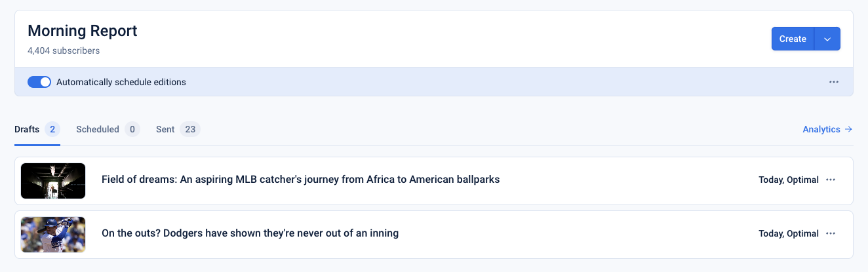
Task: Click Today, Optimal on Field of dreams draft
Action: point(788,180)
